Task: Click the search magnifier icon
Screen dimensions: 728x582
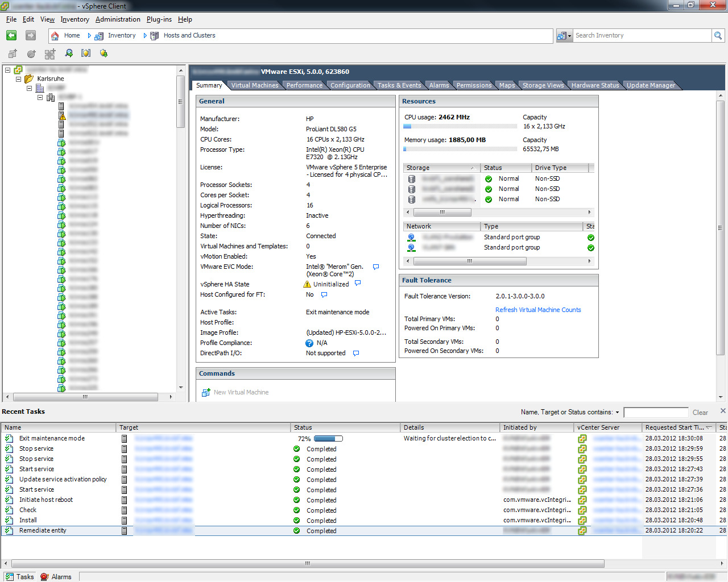Action: pyautogui.click(x=718, y=35)
